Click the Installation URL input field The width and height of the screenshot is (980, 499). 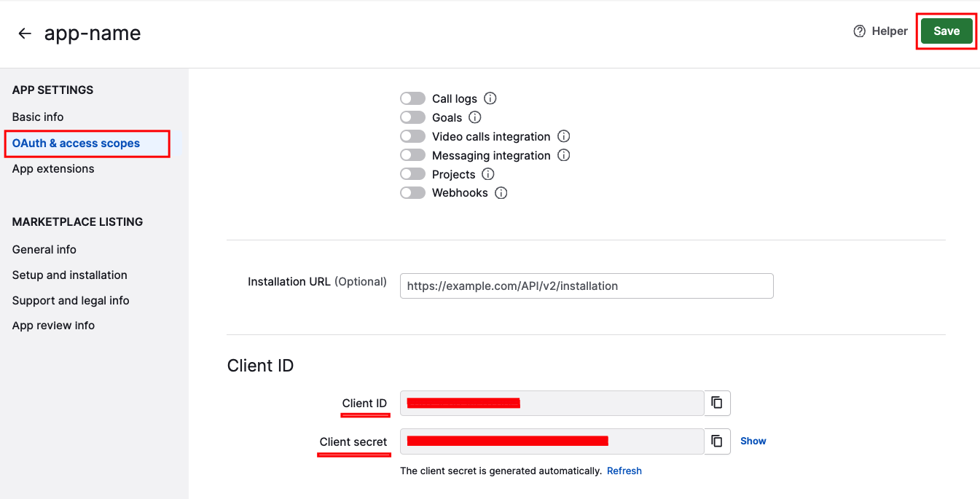pos(587,286)
